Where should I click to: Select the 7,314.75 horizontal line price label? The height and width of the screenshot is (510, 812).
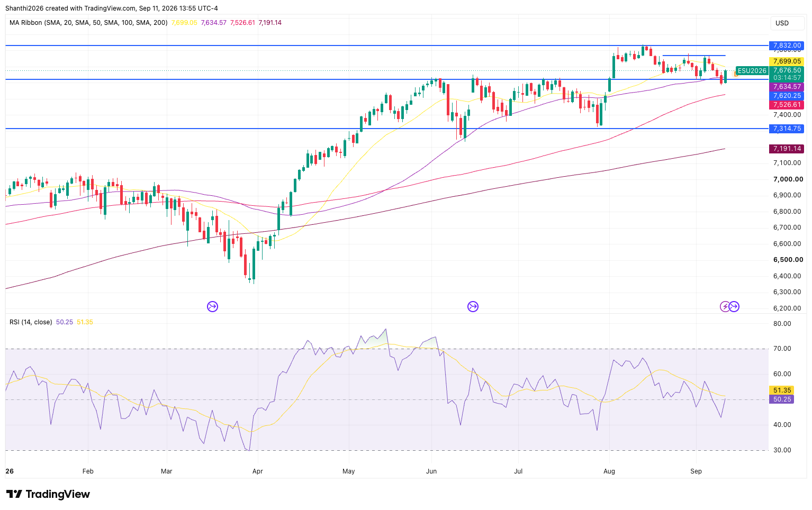[x=786, y=129]
